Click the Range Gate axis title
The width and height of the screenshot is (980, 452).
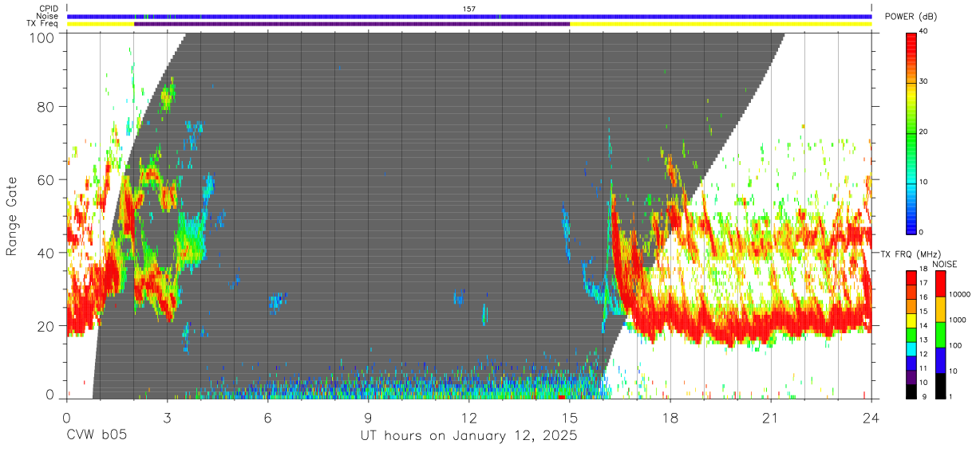[x=12, y=216]
